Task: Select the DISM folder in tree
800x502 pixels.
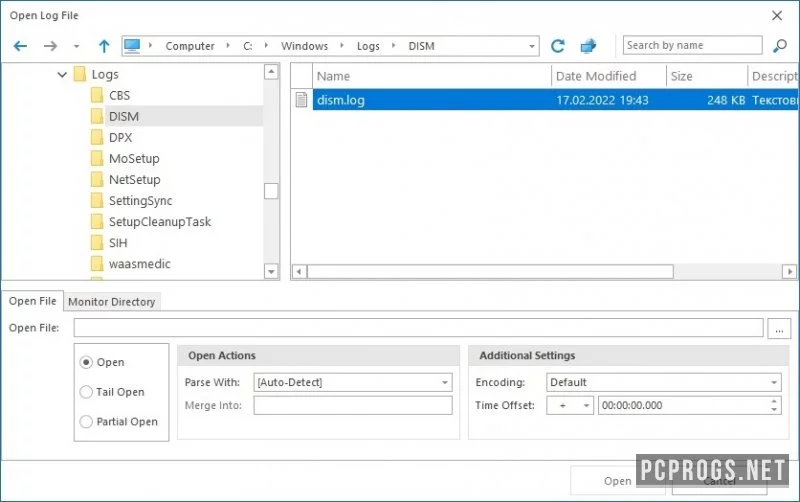Action: 124,116
